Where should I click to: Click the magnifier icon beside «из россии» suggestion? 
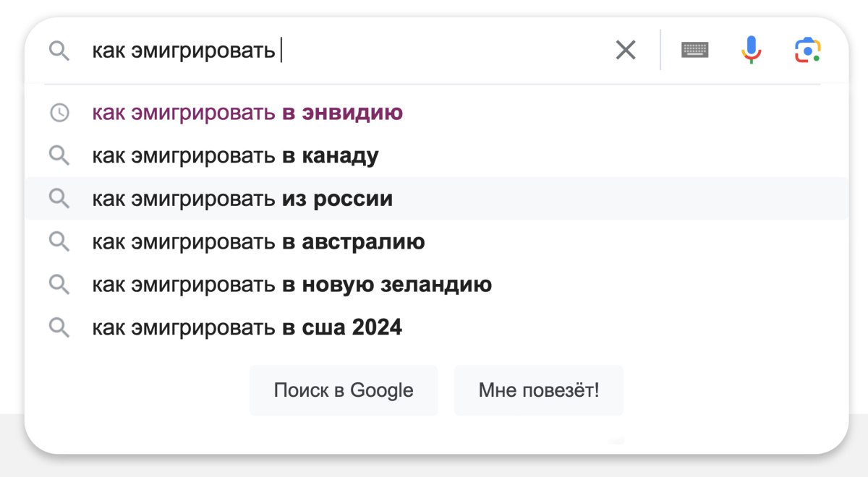point(59,199)
